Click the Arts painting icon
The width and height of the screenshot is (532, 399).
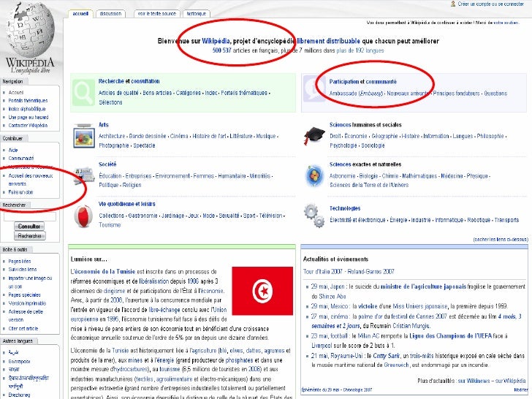click(x=84, y=136)
